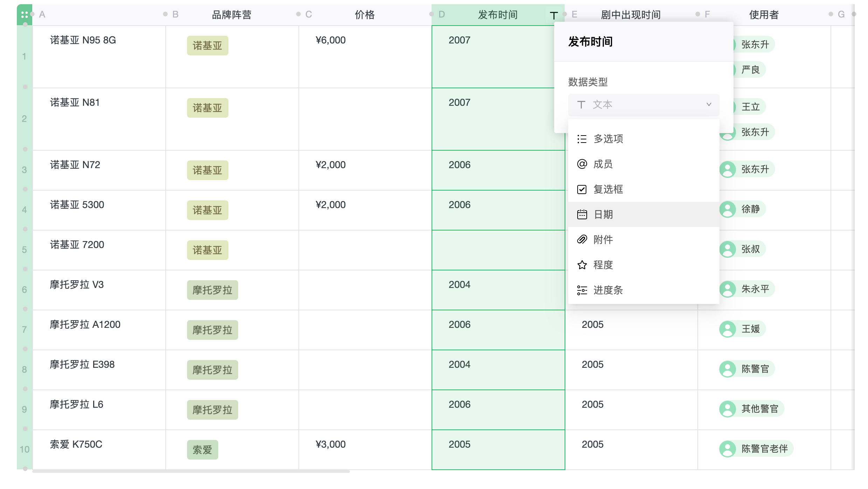Viewport: 868px width, 489px height.
Task: Click the text type icon in 发布时间 header
Action: click(553, 15)
